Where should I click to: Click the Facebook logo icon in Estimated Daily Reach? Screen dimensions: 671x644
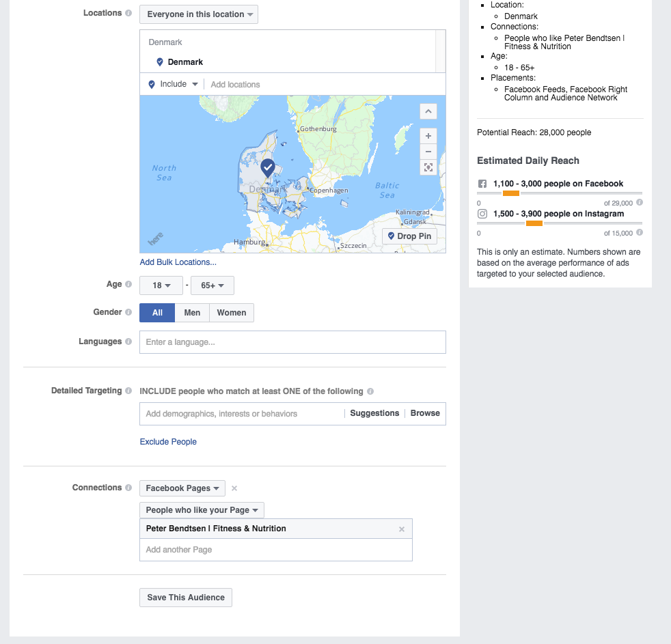482,184
